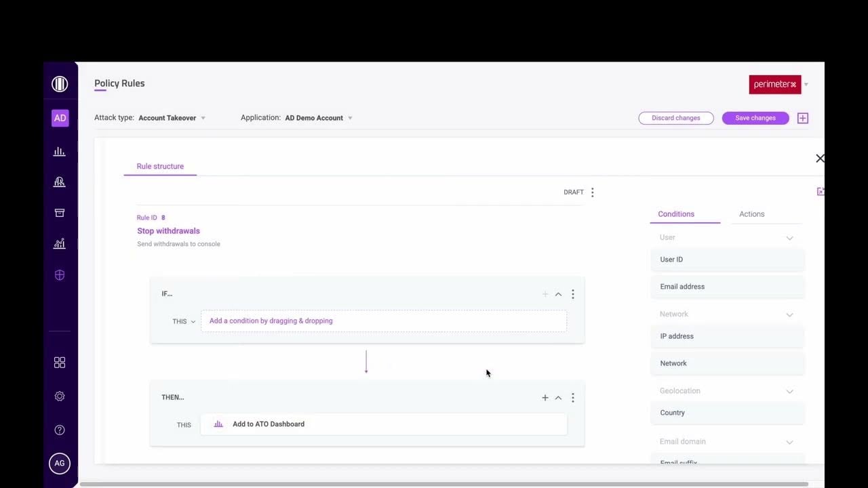Open the archive tray icon in sidebar
This screenshot has height=488, width=868.
click(x=60, y=212)
